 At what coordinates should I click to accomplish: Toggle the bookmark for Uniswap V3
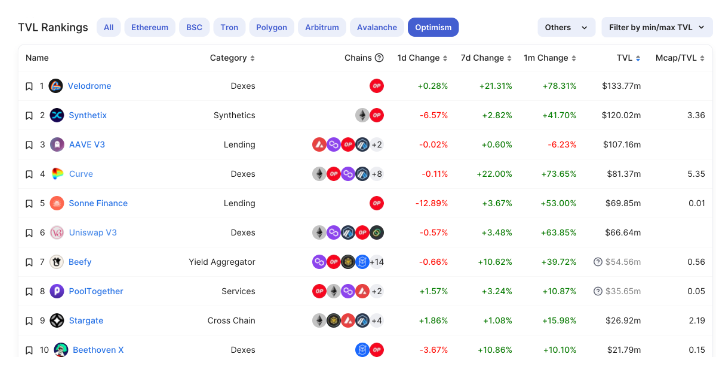tap(29, 233)
